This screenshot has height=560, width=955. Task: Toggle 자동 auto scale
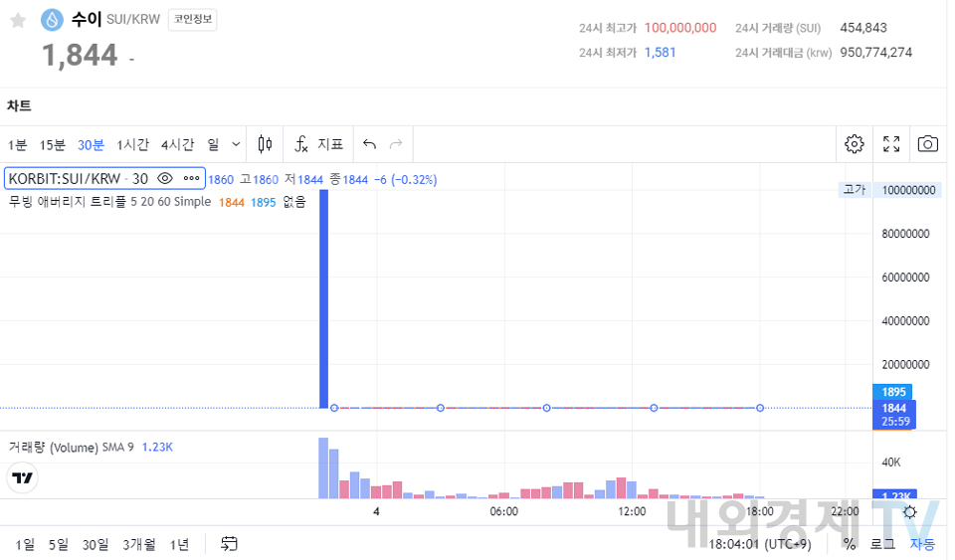[922, 544]
